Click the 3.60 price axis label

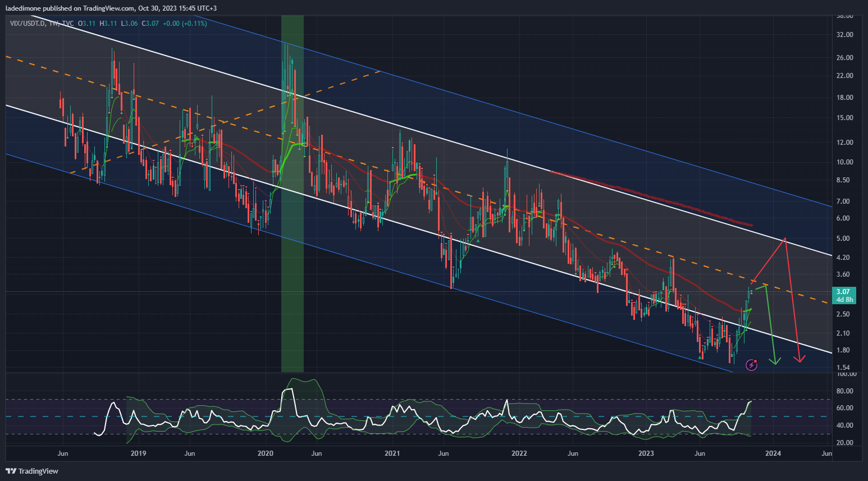point(843,274)
